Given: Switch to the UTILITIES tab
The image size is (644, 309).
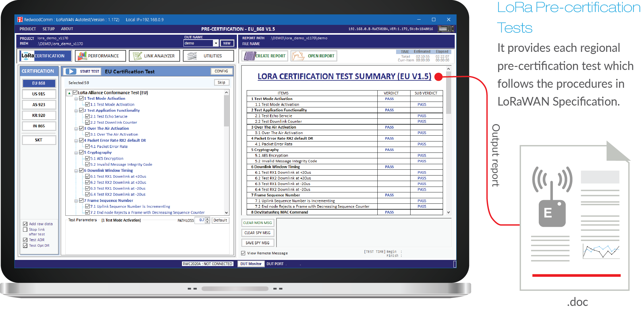Looking at the screenshot, I should click(x=208, y=56).
